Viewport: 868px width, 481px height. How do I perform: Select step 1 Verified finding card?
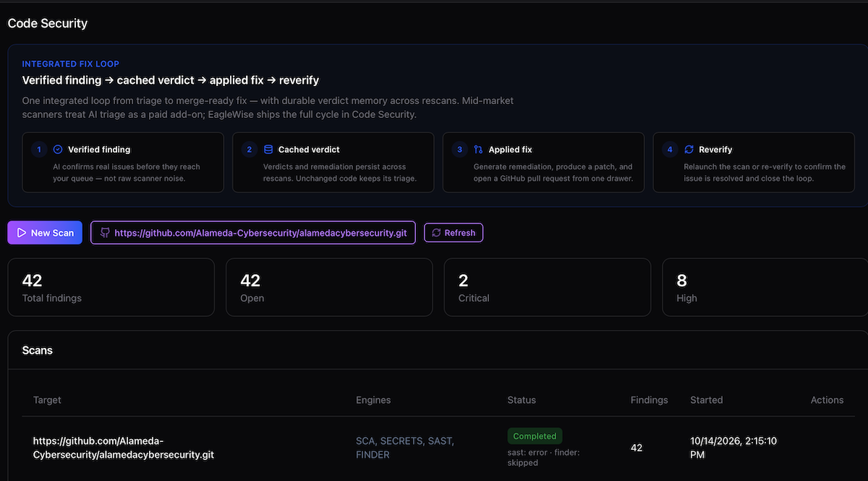point(123,162)
